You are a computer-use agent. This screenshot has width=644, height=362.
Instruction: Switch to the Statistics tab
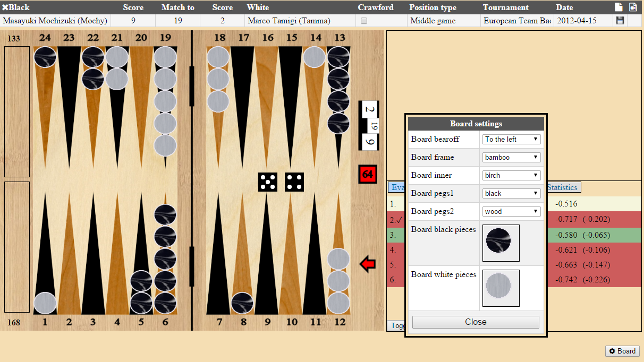(563, 187)
